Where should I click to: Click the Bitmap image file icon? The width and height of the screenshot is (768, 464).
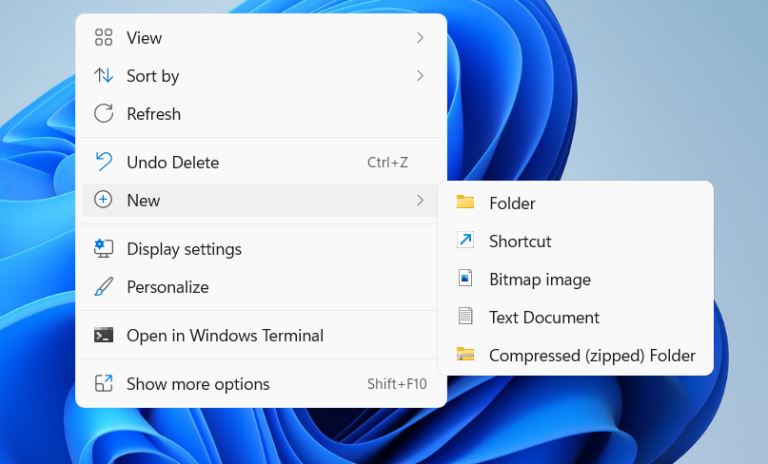coord(465,278)
